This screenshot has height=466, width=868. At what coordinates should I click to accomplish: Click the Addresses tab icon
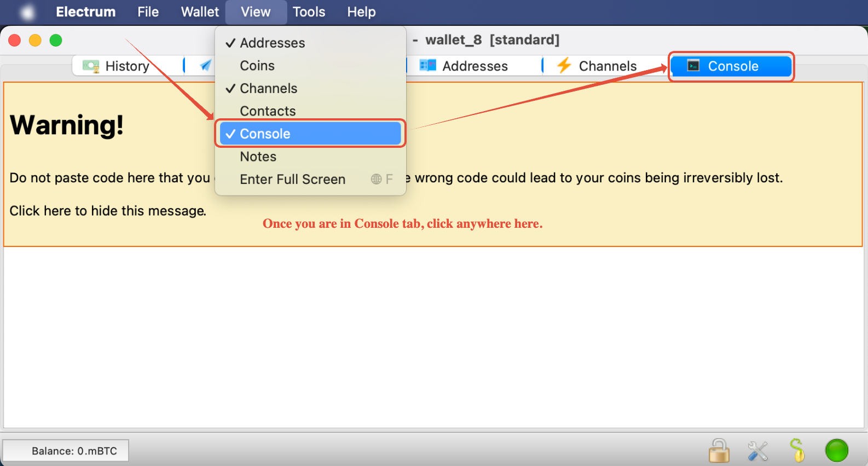(x=428, y=66)
